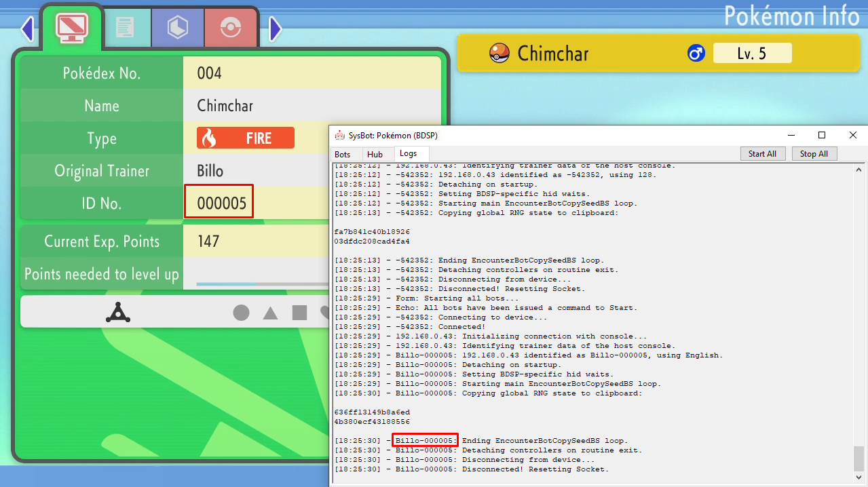
Task: Click the Lv. 5 level box
Action: (x=752, y=53)
